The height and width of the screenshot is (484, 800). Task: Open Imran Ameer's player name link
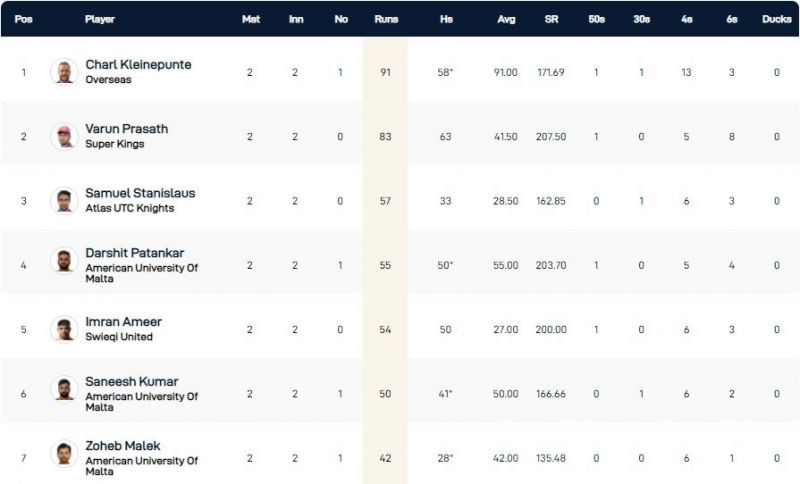click(123, 322)
